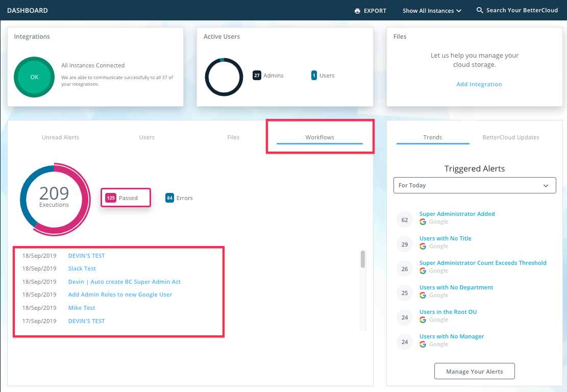This screenshot has height=392, width=567.
Task: Open the Super Administrator Added alert
Action: click(x=457, y=214)
